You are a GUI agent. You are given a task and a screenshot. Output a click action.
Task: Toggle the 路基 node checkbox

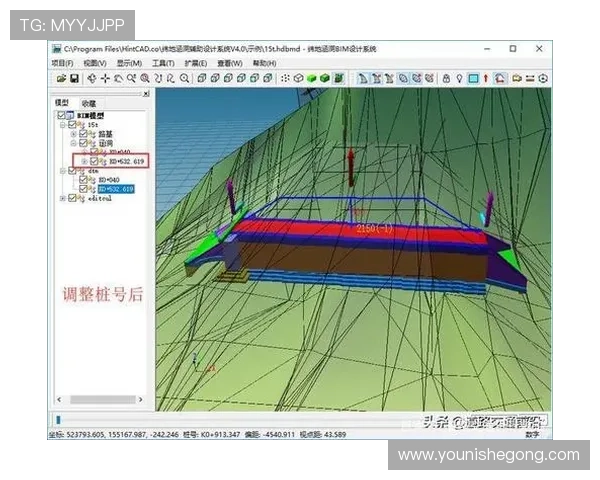click(x=83, y=134)
